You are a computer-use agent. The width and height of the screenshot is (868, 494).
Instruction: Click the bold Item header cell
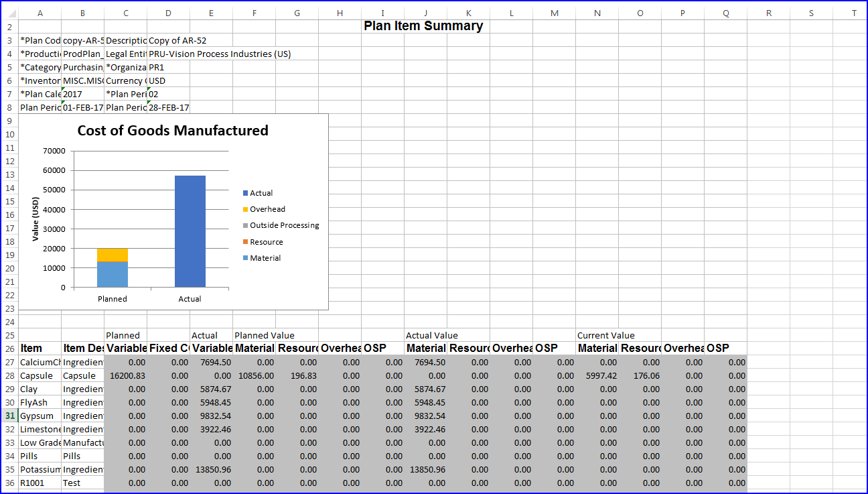pyautogui.click(x=40, y=349)
